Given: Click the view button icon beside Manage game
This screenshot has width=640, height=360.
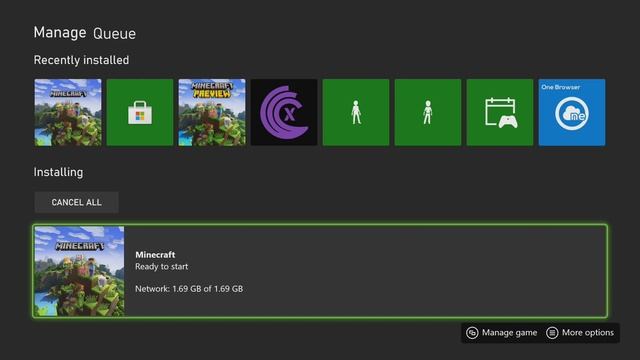Looking at the screenshot, I should (x=472, y=333).
